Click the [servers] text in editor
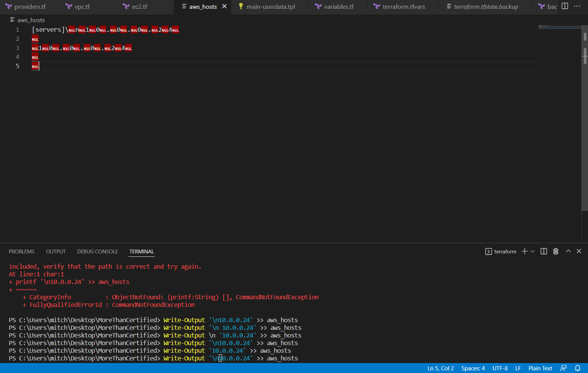Screen dimensions: 588x373 coord(49,30)
